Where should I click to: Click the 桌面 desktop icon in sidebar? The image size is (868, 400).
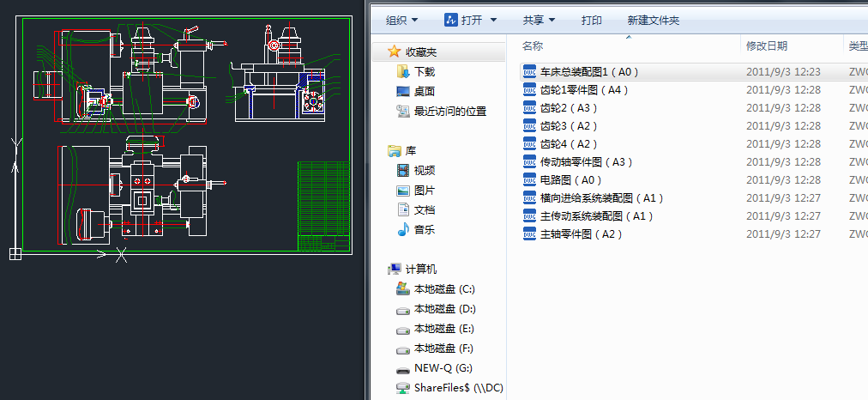tap(403, 91)
